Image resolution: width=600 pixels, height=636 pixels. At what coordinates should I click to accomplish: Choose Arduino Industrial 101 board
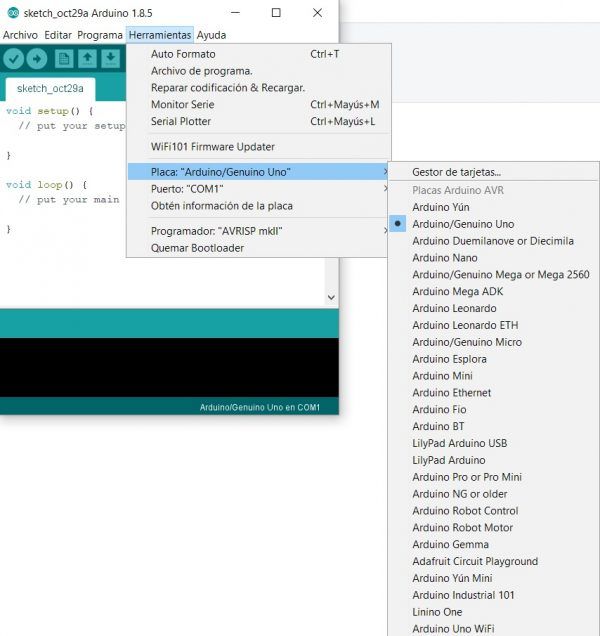point(494,595)
